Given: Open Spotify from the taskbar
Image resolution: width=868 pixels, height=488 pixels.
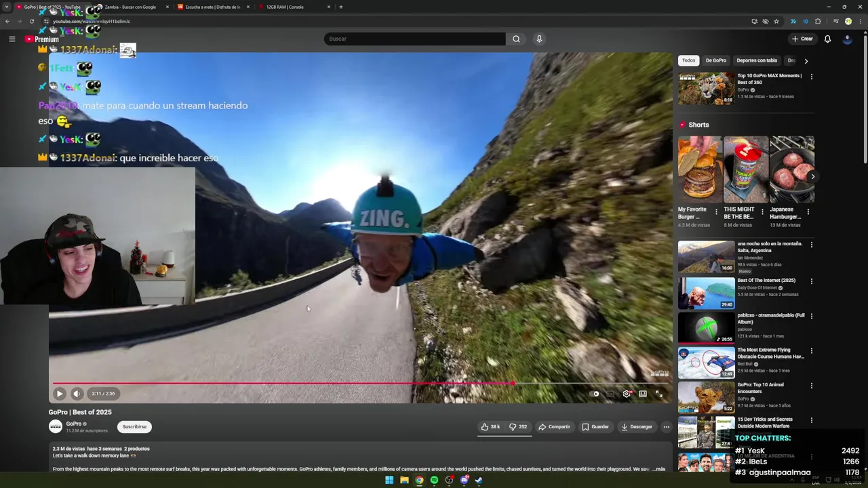Looking at the screenshot, I should 434,481.
